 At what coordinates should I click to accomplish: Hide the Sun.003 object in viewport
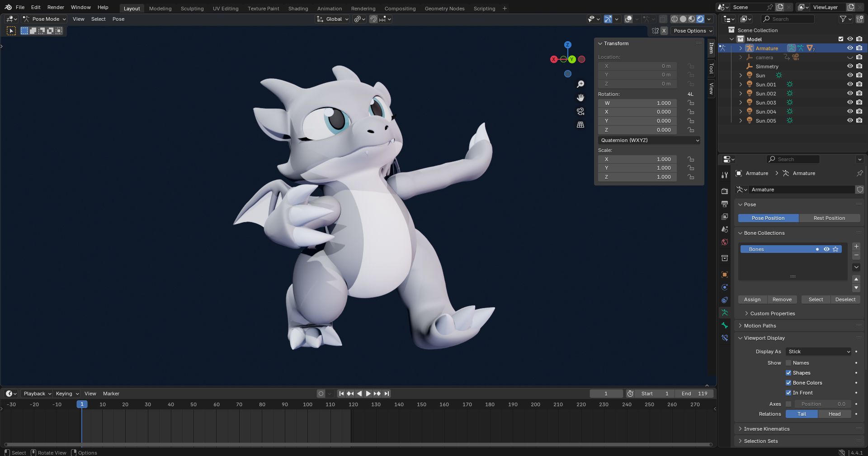tap(850, 103)
